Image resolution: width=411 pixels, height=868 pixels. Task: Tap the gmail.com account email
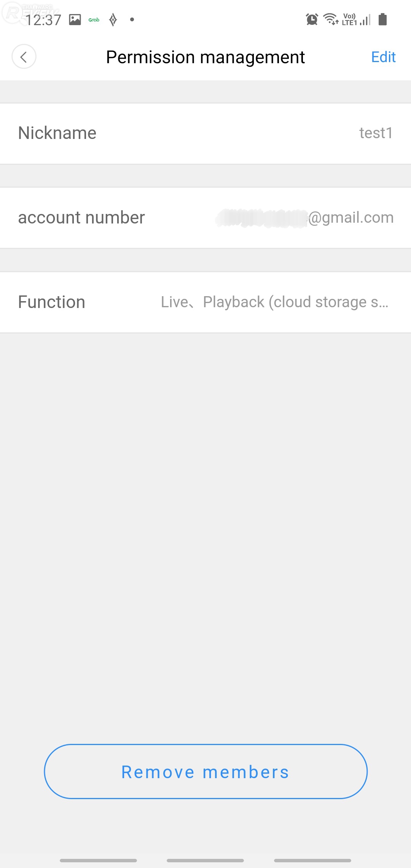[x=350, y=218]
